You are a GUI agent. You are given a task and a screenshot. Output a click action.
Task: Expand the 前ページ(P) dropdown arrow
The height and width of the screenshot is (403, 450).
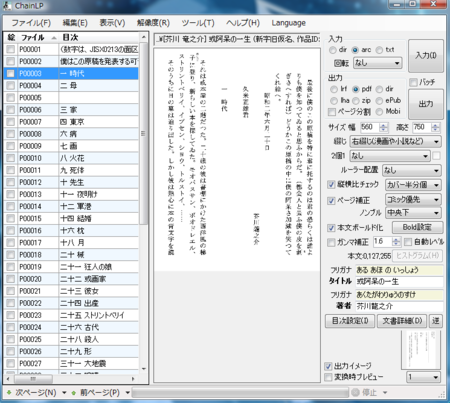click(x=127, y=393)
